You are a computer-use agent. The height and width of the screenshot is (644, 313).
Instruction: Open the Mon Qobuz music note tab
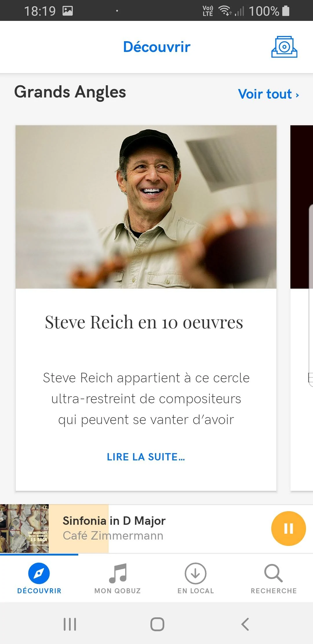[118, 573]
